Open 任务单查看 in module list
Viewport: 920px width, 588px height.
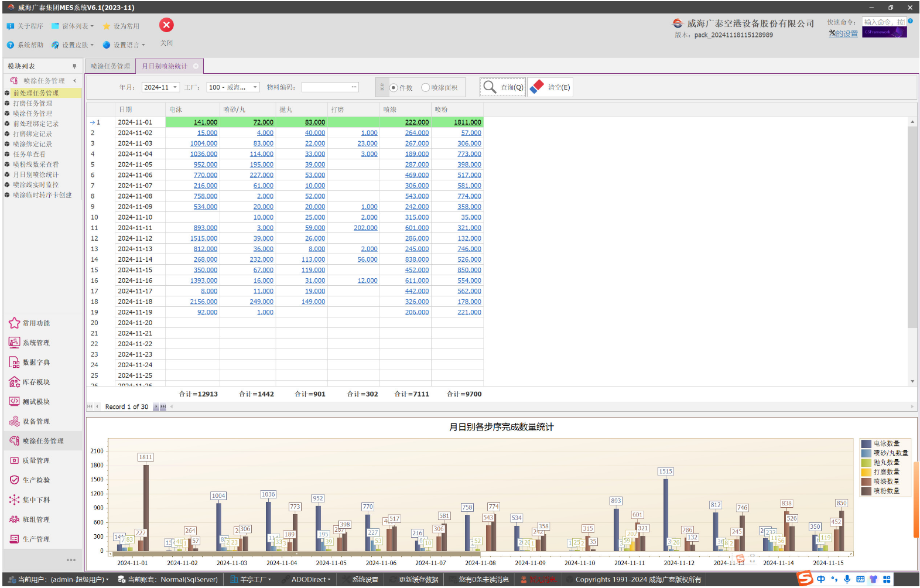29,155
